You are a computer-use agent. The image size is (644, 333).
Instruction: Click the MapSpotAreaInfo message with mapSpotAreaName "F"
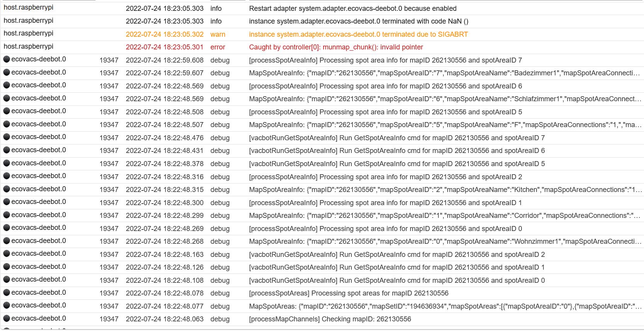point(445,125)
